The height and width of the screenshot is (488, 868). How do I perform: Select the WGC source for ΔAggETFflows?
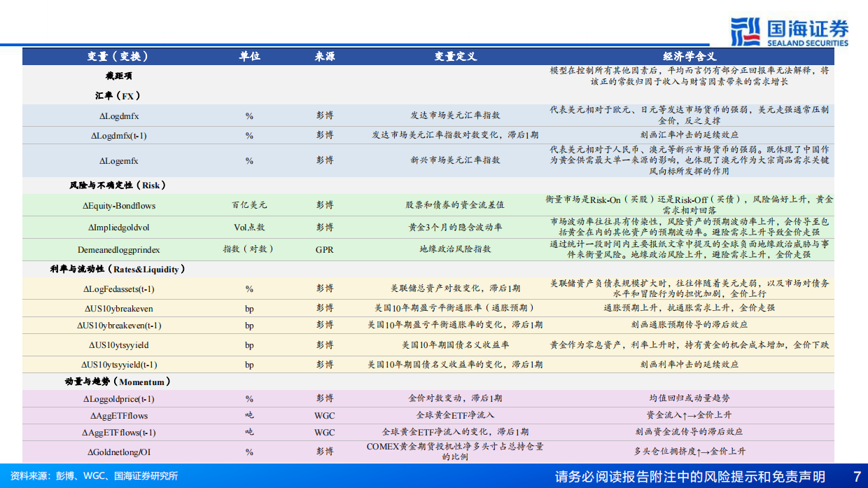pyautogui.click(x=321, y=415)
